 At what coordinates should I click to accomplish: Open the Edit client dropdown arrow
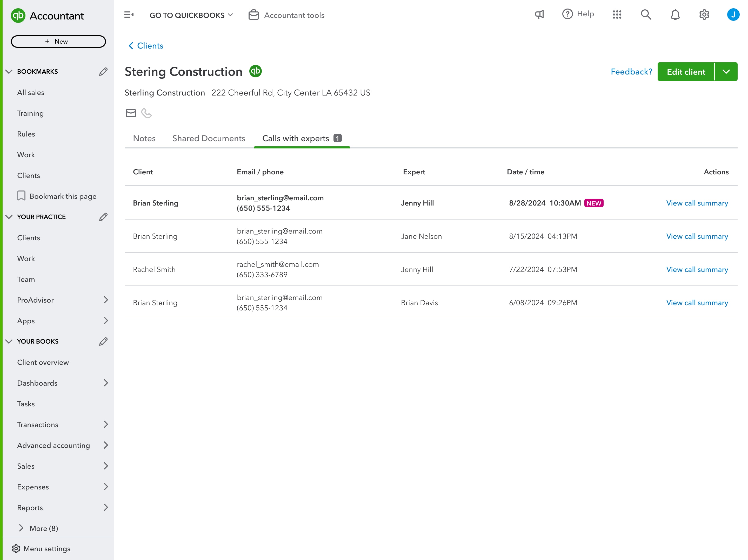[726, 72]
